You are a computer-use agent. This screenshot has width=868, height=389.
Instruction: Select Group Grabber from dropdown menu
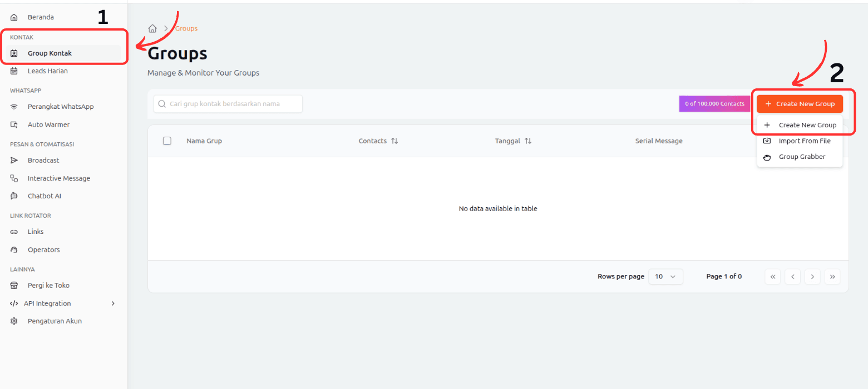pyautogui.click(x=801, y=157)
